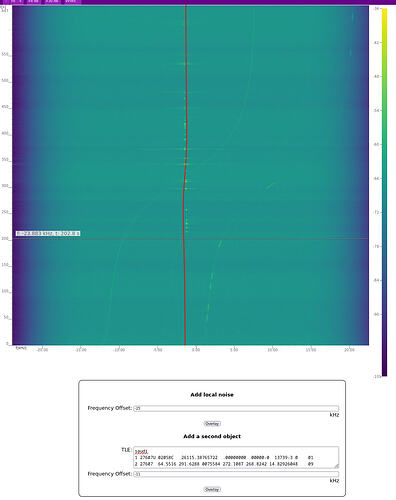Screen dimensions: 396x500
Task: Click the Overlay button under Add a second object
Action: pyautogui.click(x=212, y=489)
